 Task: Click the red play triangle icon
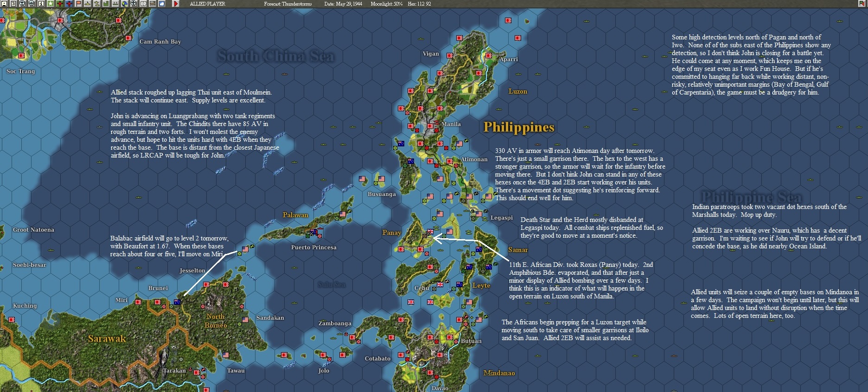pyautogui.click(x=176, y=4)
